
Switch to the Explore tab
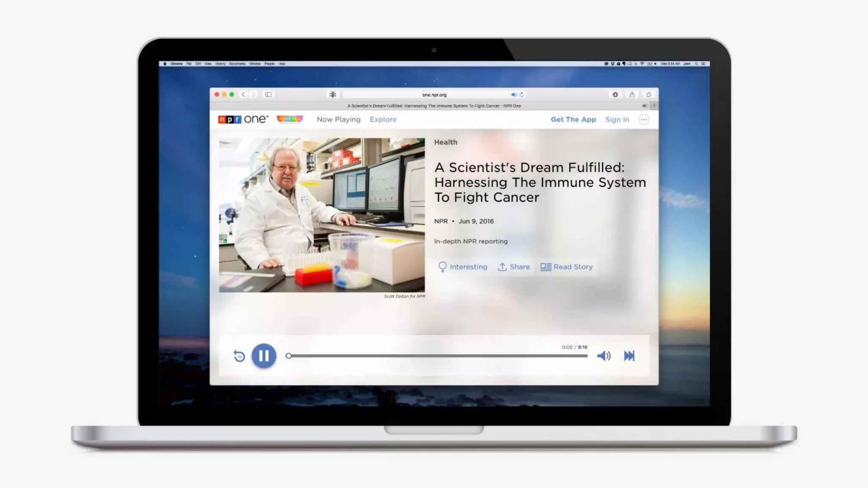click(383, 119)
